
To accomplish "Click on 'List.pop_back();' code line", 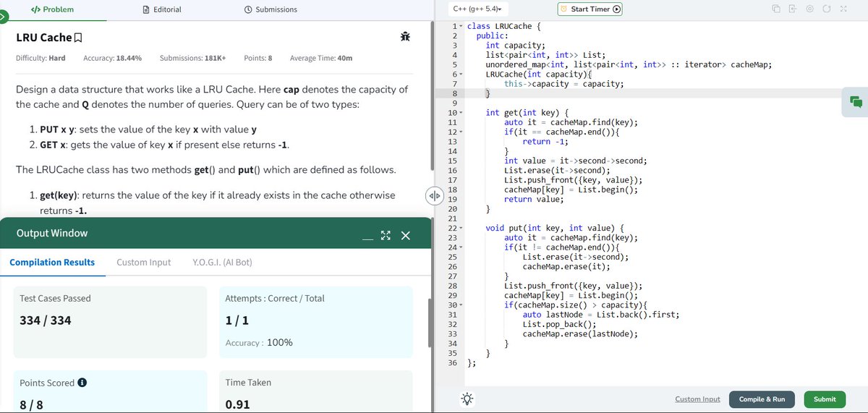I will pos(558,324).
